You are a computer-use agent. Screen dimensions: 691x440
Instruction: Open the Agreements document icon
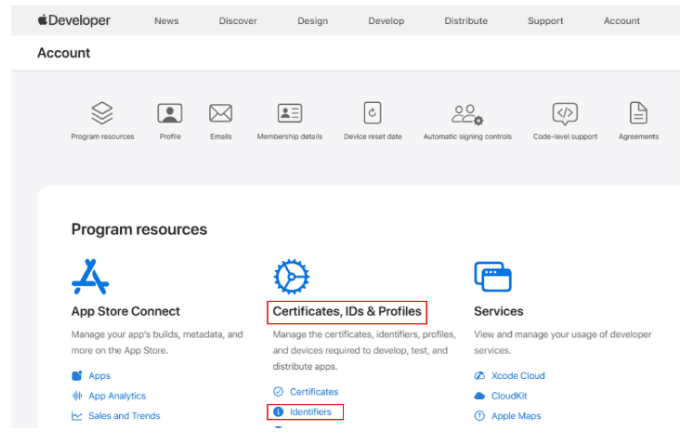tap(639, 113)
